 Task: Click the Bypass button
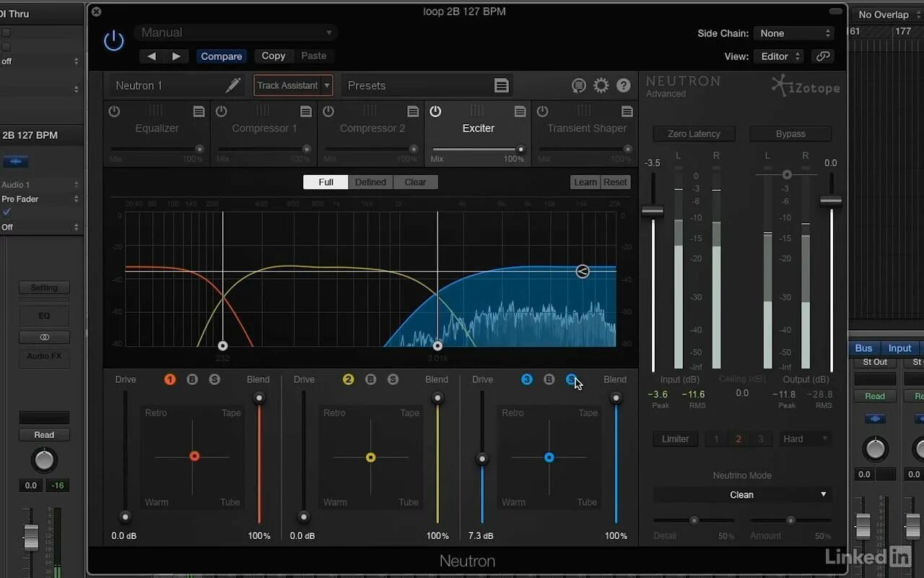click(x=790, y=134)
